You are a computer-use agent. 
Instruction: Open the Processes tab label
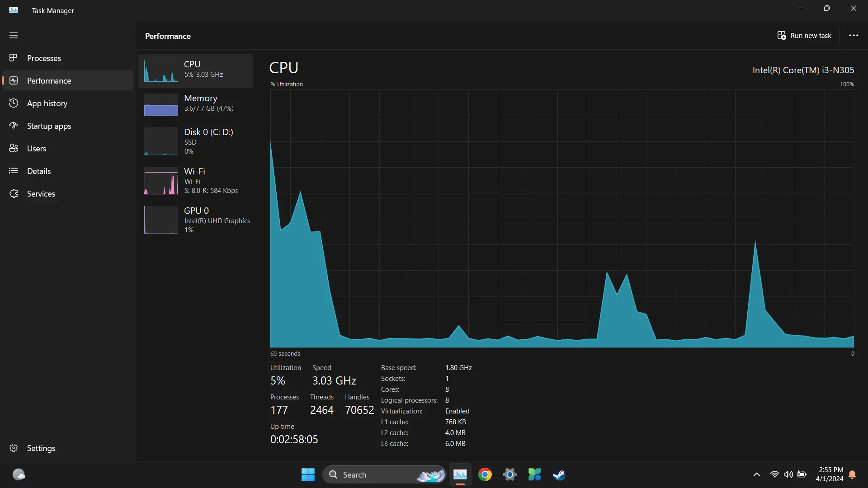click(44, 58)
